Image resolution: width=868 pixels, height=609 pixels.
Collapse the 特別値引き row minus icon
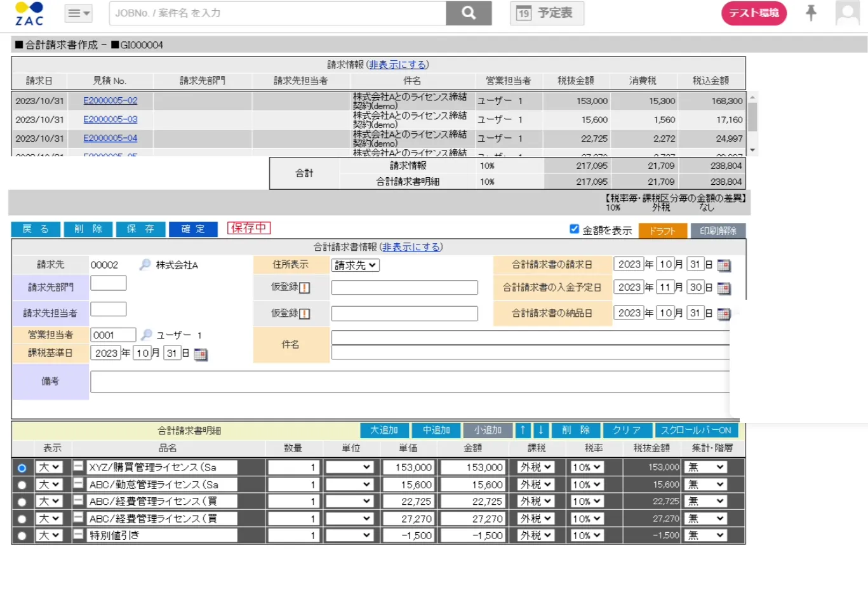coord(78,535)
